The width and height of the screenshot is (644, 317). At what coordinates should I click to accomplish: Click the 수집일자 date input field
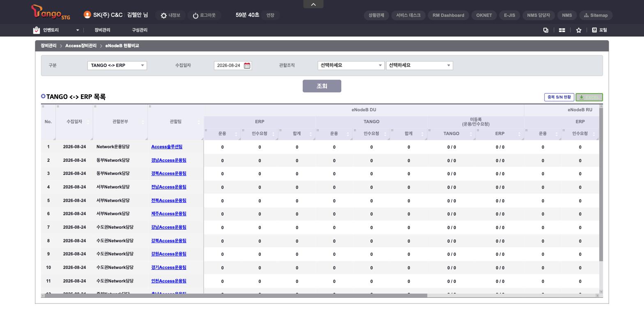point(229,66)
